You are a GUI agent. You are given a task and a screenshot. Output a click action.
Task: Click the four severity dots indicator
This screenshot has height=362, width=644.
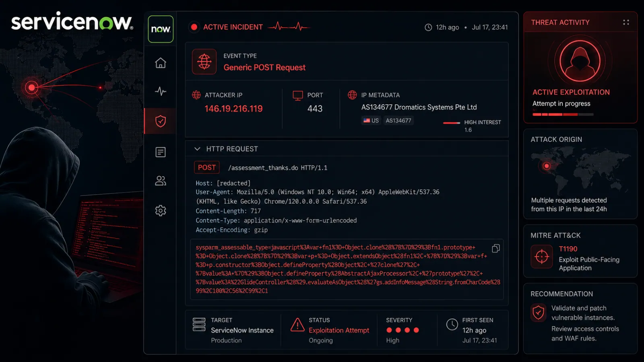[x=402, y=330]
